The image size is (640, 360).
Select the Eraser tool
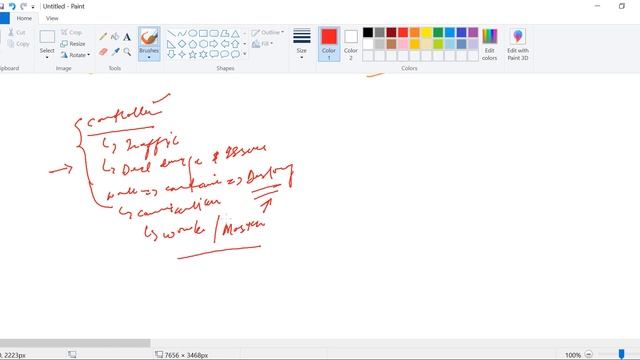103,52
